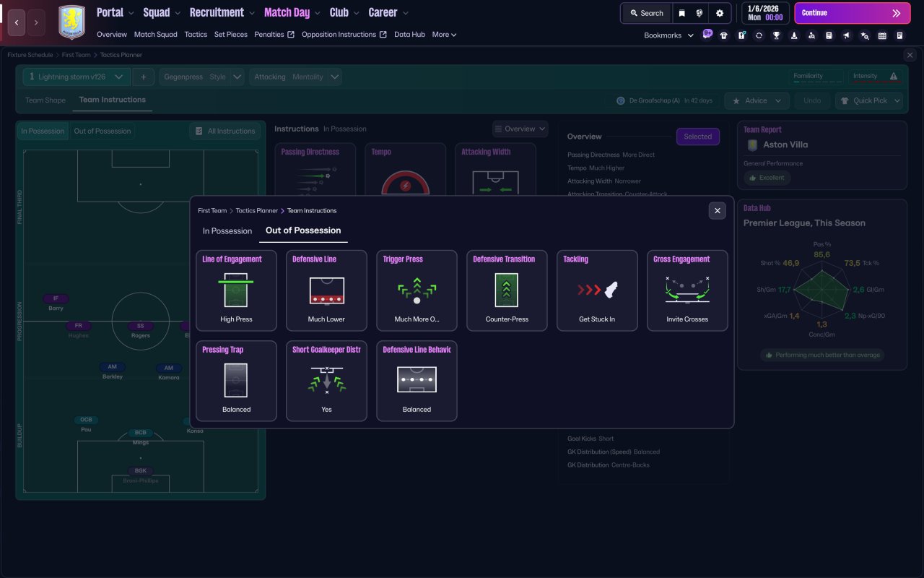Screen dimensions: 924x578
Task: Open the star with magnifier shortcut icon
Action: 865,35
